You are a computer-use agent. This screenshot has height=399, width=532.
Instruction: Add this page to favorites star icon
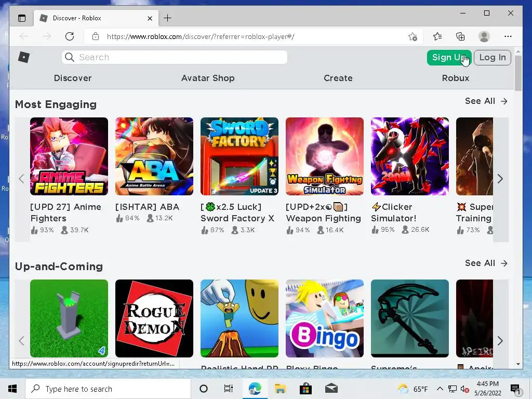pyautogui.click(x=413, y=37)
